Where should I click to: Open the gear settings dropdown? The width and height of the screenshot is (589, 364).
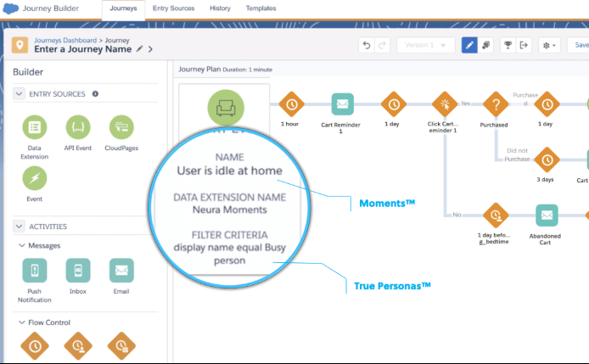pos(549,45)
